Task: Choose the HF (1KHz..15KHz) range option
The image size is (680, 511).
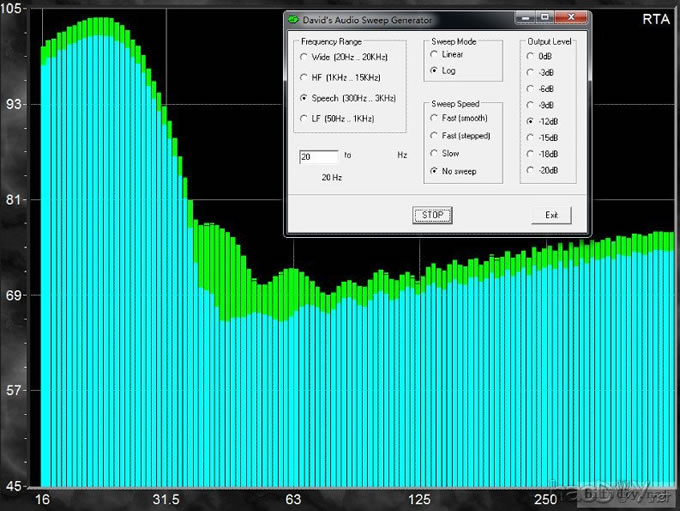Action: 304,78
